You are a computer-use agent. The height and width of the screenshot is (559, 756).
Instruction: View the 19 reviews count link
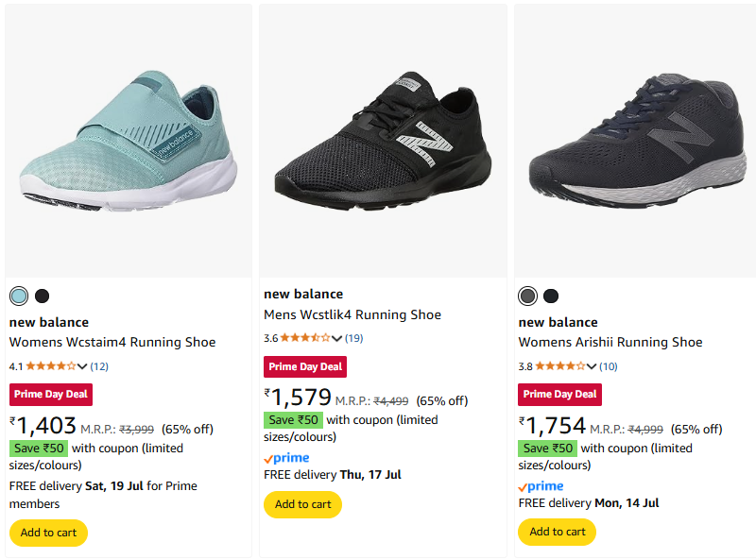[x=353, y=338]
